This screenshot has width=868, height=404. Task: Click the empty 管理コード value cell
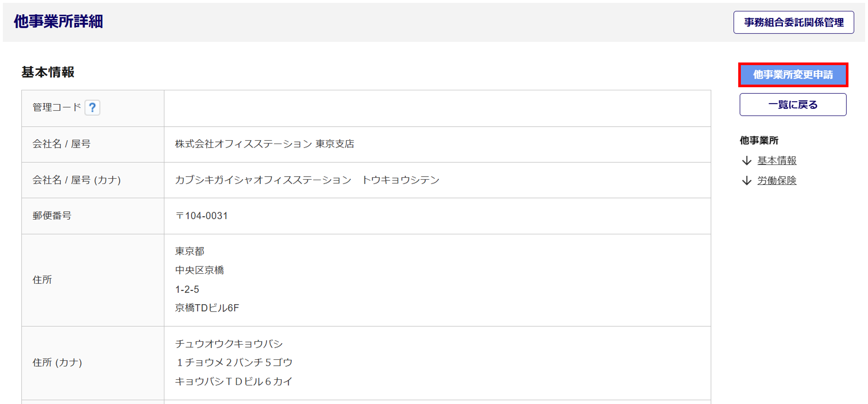(437, 108)
